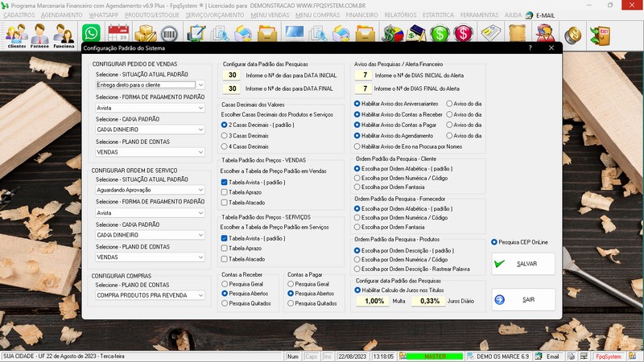Open Plano de Contas VENDAS dropdown under Pedido de Vendas
Image resolution: width=644 pixels, height=362 pixels.
200,152
